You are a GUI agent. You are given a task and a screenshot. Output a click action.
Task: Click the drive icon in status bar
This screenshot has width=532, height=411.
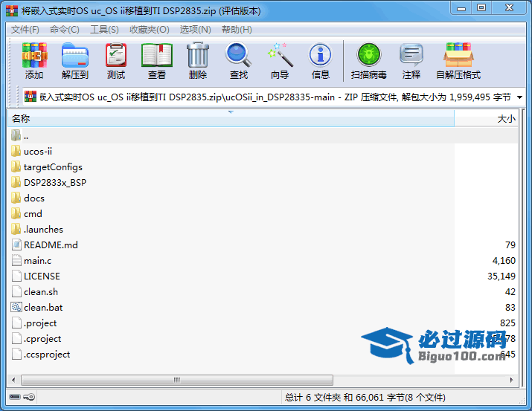(15, 397)
